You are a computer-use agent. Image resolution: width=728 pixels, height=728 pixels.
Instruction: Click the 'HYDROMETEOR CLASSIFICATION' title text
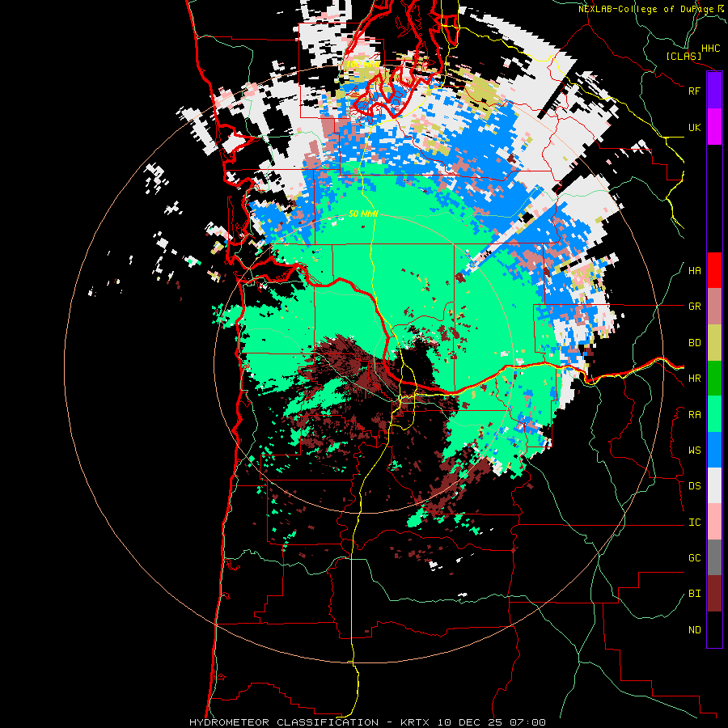[x=284, y=722]
